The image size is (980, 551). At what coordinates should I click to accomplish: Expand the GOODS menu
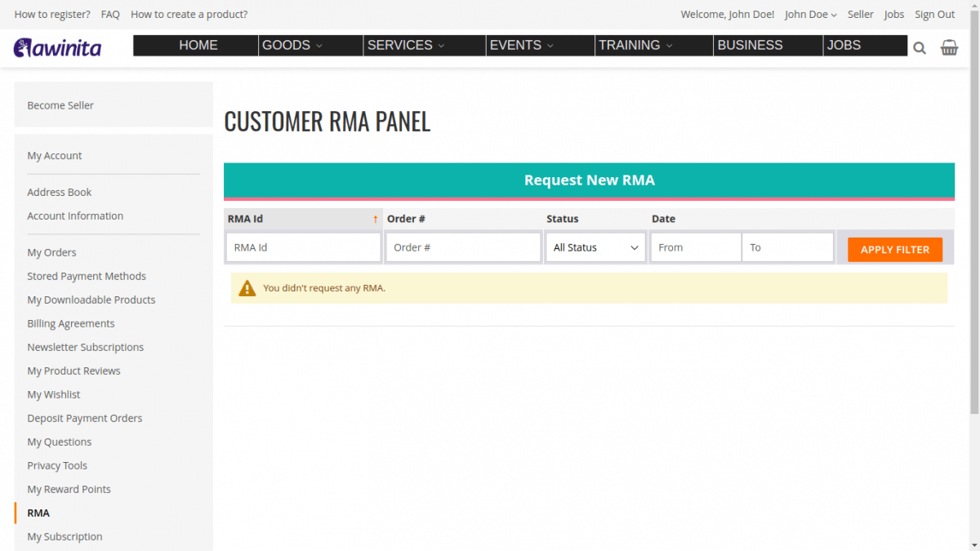pyautogui.click(x=292, y=46)
